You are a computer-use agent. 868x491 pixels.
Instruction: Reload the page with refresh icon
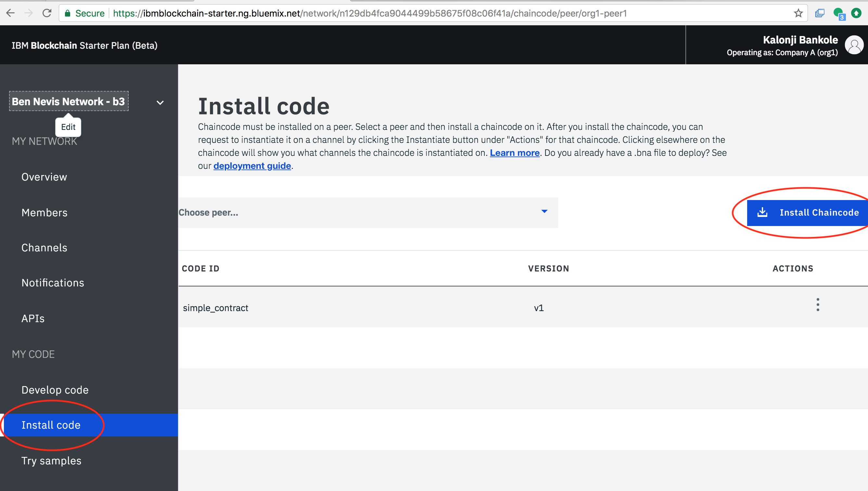pos(47,13)
